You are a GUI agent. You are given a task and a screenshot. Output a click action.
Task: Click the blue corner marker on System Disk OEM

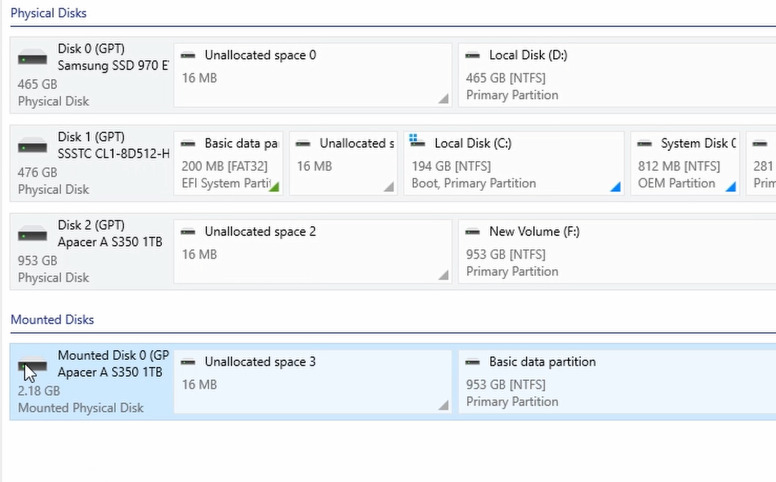[731, 187]
